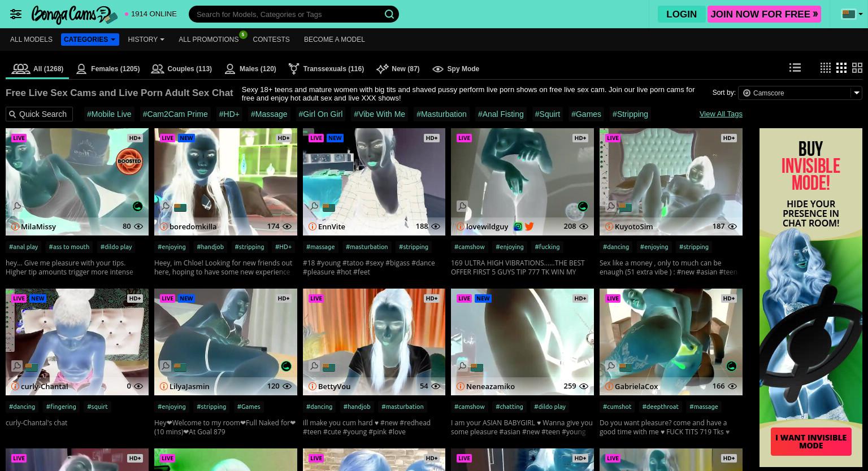This screenshot has height=471, width=868.
Task: Select the New (87) tab
Action: tap(398, 69)
